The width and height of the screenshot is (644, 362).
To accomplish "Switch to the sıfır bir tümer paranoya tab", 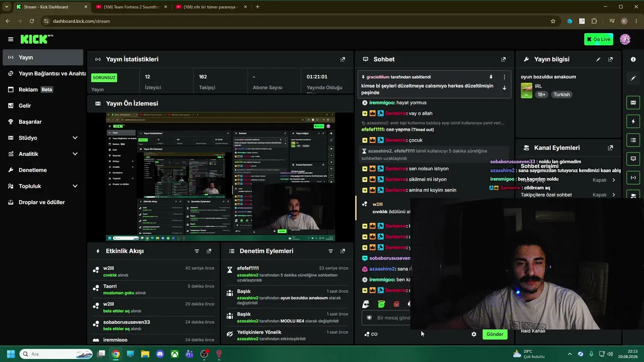I will coord(210,7).
